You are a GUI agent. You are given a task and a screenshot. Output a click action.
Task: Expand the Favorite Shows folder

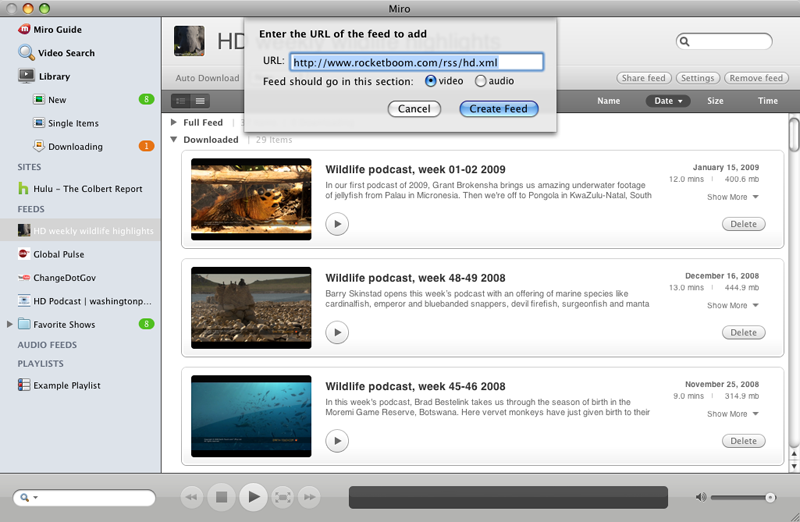tap(10, 324)
